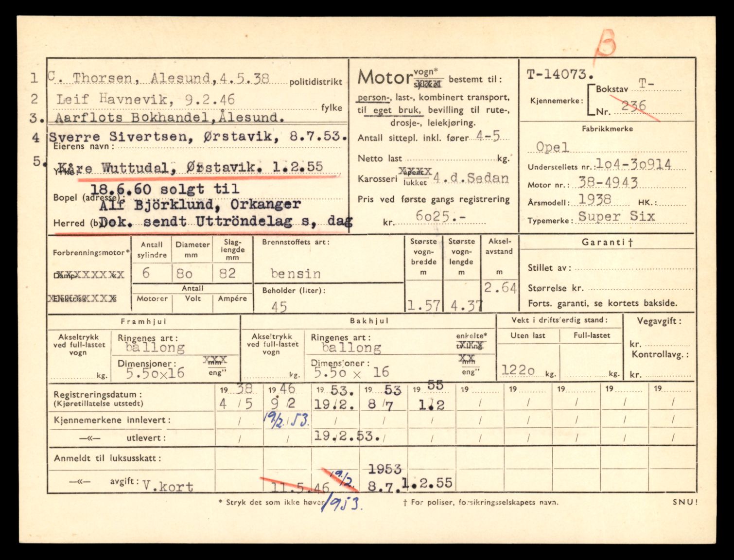Click the SNU! text at bottom corner
This screenshot has width=734, height=560.
click(x=685, y=502)
